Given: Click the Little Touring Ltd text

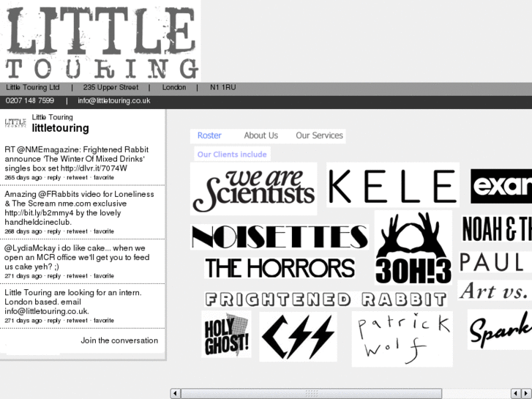Looking at the screenshot, I should click(x=33, y=87).
